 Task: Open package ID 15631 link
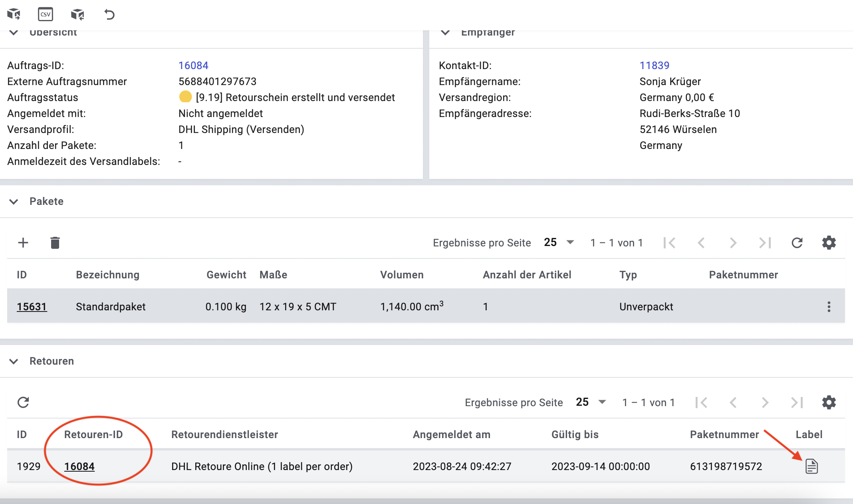click(32, 307)
